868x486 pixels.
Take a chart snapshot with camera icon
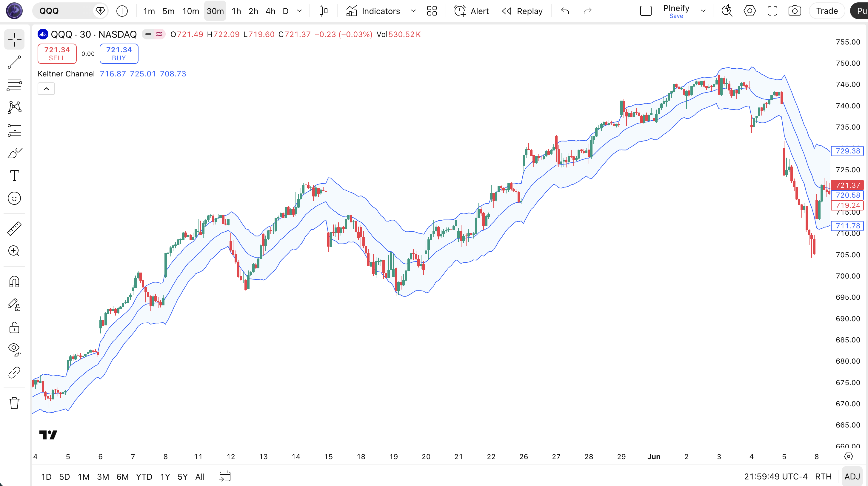pos(795,11)
